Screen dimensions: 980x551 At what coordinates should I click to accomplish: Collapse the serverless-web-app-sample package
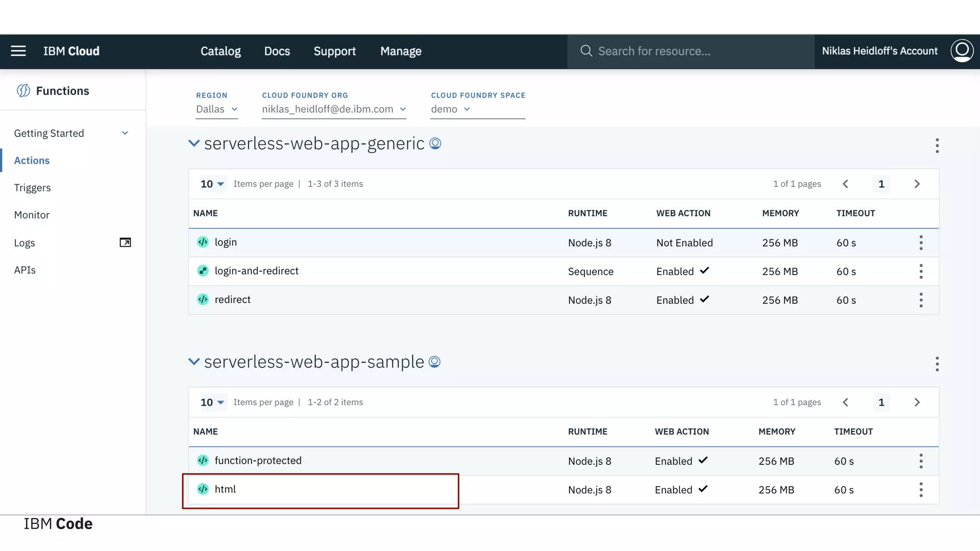(x=194, y=362)
